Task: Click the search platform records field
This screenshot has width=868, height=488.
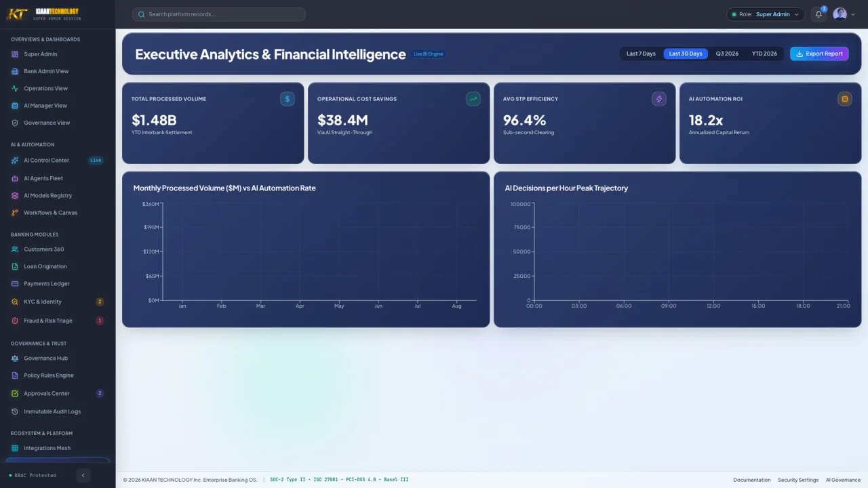Action: coord(218,14)
